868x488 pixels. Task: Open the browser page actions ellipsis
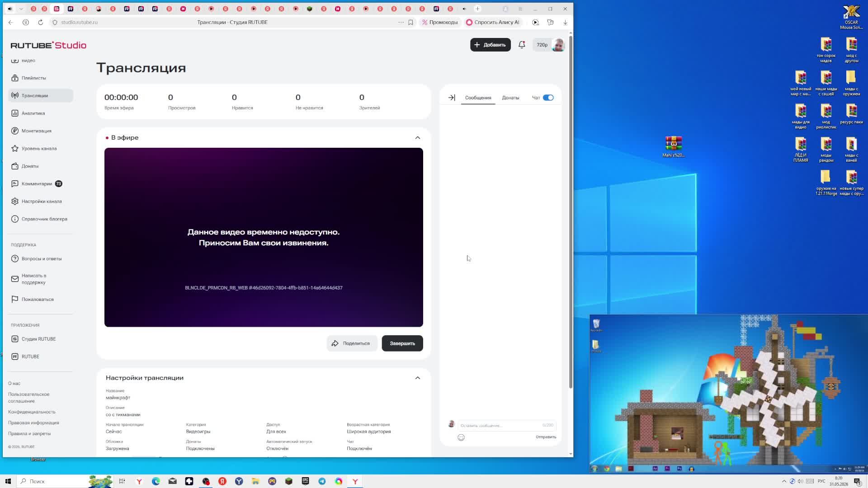point(401,22)
